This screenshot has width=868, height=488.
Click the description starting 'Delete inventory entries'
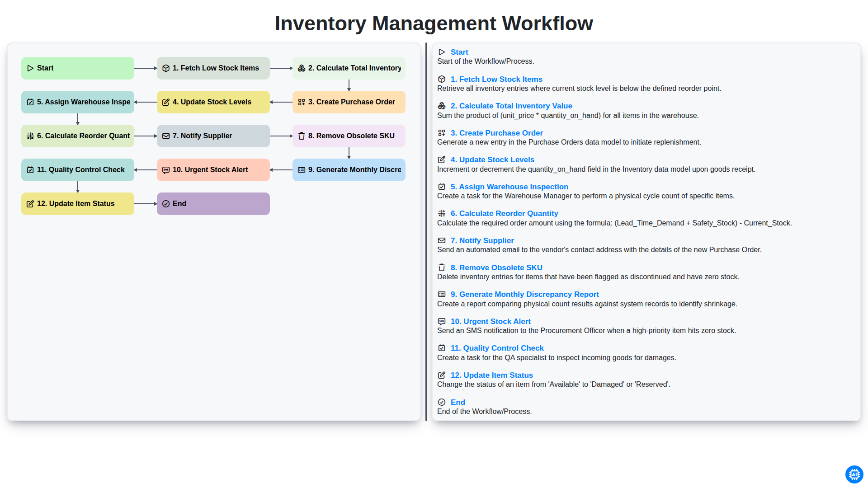coord(588,277)
